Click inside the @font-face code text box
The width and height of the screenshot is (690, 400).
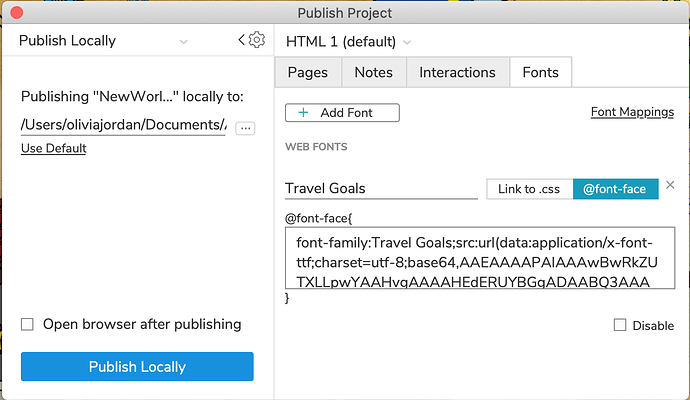tap(479, 258)
